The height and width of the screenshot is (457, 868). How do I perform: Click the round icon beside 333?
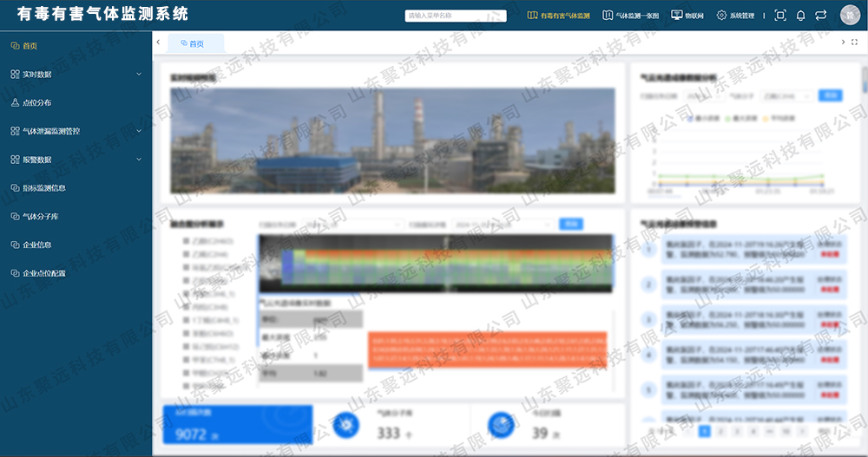click(346, 425)
